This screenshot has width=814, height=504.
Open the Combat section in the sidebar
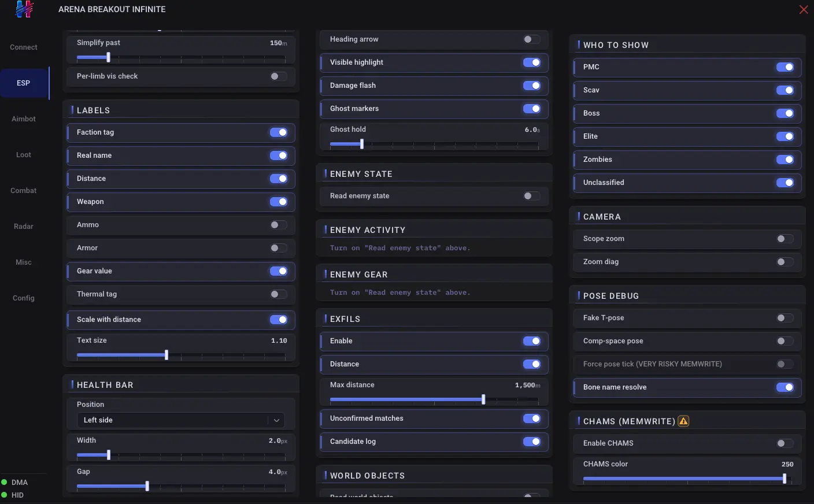24,191
